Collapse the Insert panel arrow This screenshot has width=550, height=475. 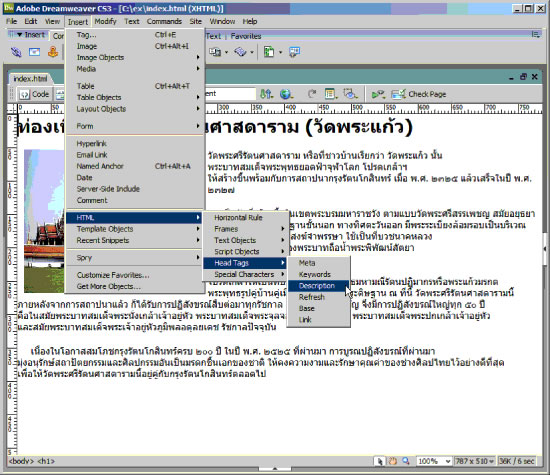[19, 34]
